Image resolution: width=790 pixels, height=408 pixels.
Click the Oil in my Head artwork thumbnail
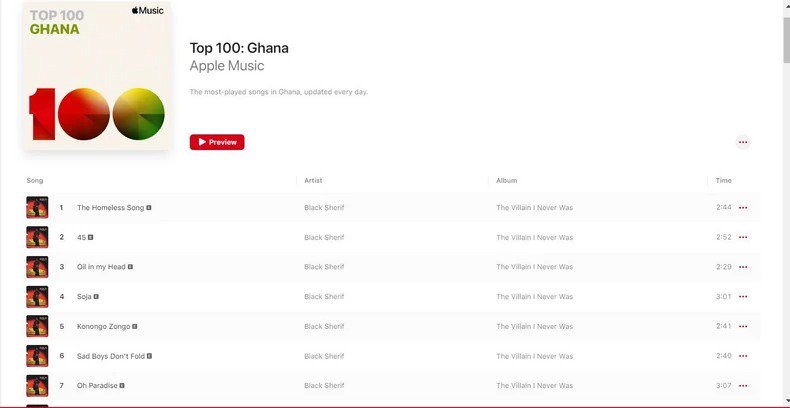[x=37, y=267]
